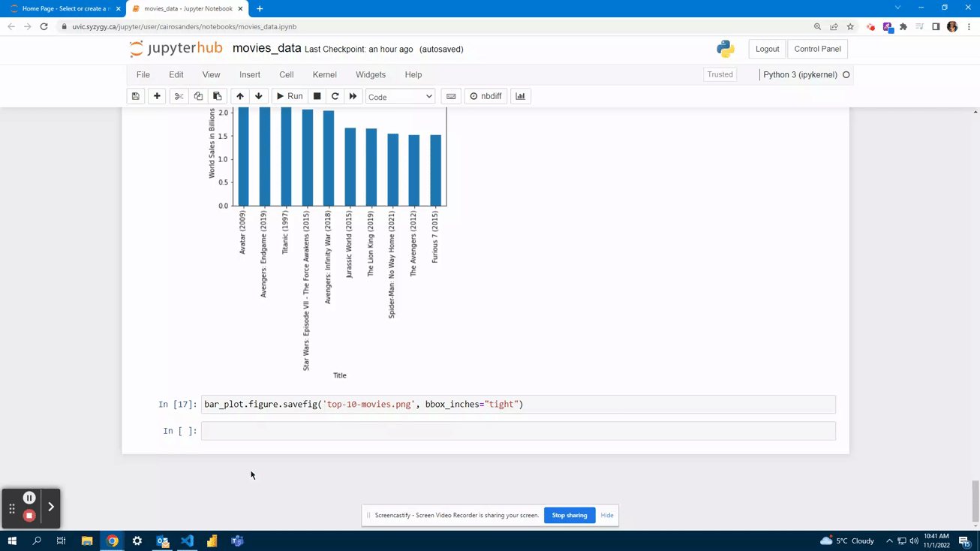Save and checkpoint the notebook
980x551 pixels.
pos(136,96)
